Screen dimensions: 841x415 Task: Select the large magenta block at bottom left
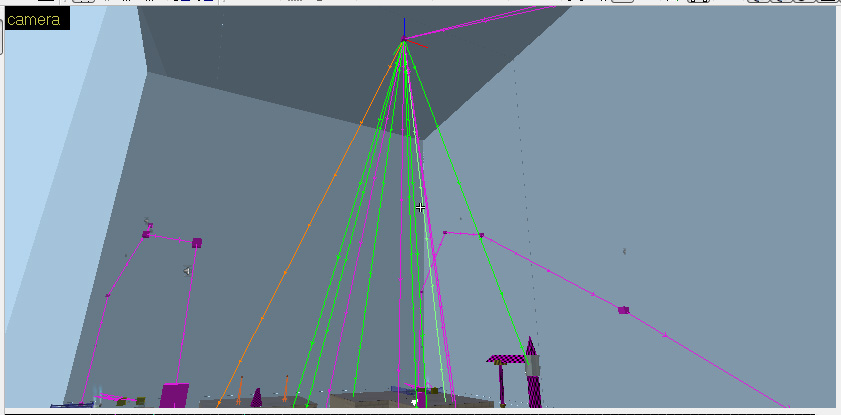pyautogui.click(x=174, y=395)
